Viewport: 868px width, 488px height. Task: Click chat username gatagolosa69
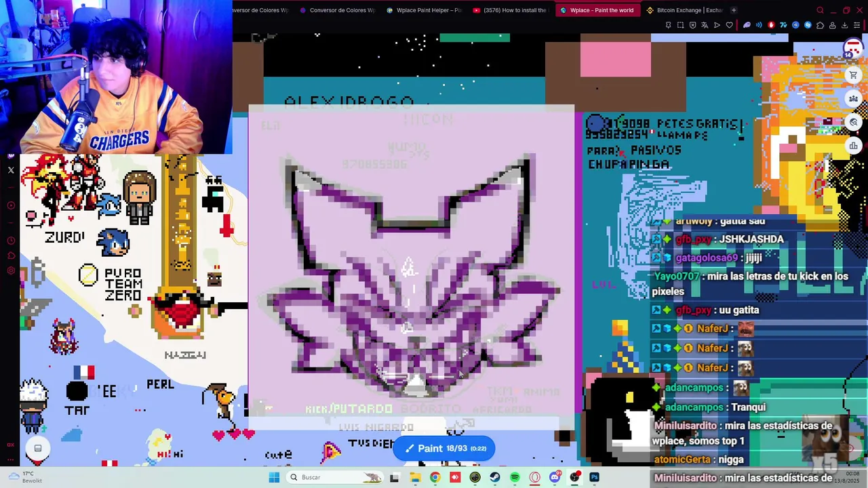click(x=705, y=258)
